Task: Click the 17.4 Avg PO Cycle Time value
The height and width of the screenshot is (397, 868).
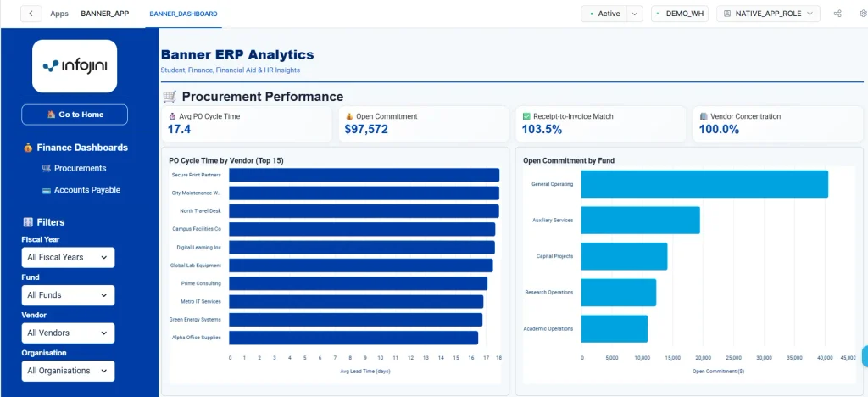Action: coord(179,130)
